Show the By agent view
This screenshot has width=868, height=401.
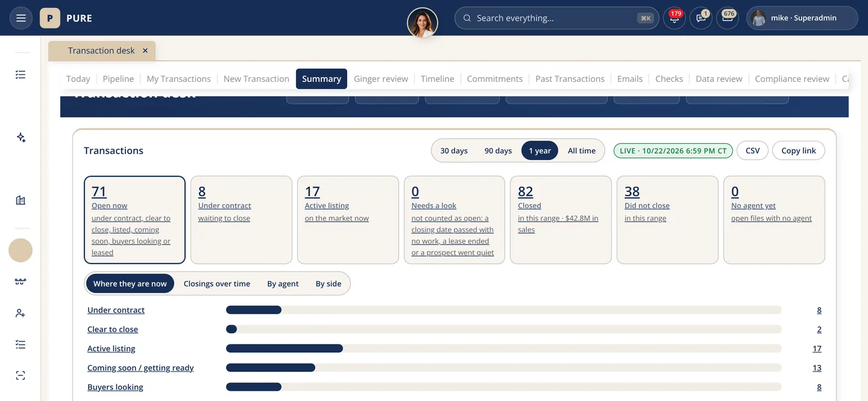[283, 284]
